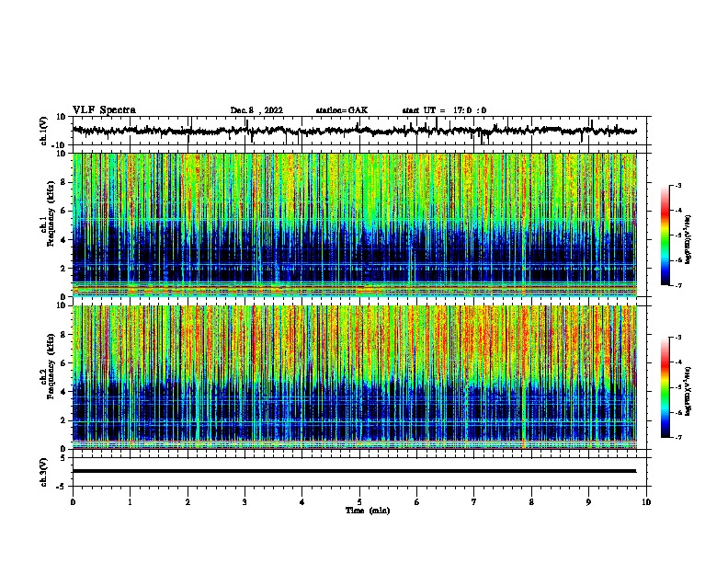Click the ch.1 "Frequency (kHz)" axis label
The height and width of the screenshot is (563, 728).
51,214
